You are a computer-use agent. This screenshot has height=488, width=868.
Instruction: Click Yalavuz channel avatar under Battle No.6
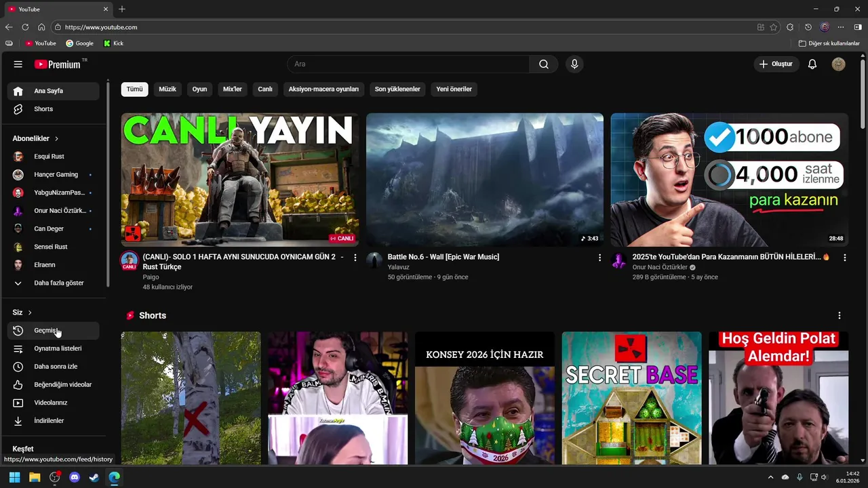click(374, 261)
